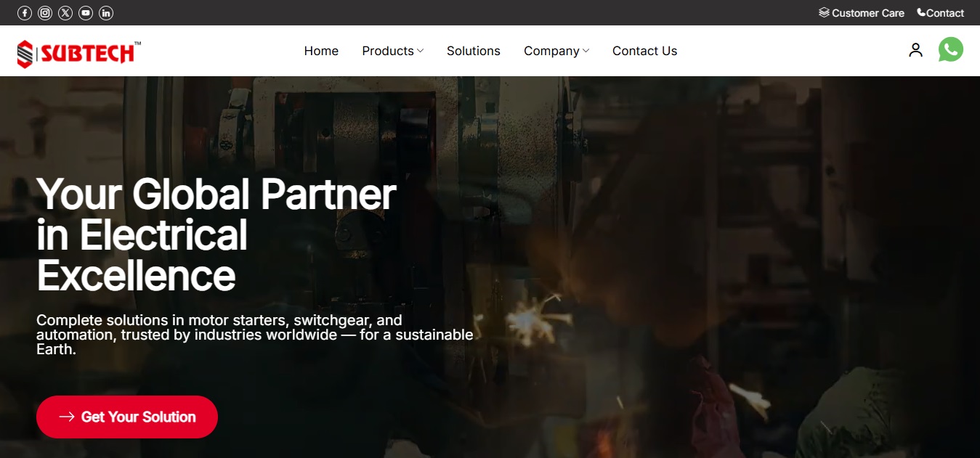The image size is (980, 458).
Task: Start a chat via WhatsApp icon
Action: coord(951,49)
